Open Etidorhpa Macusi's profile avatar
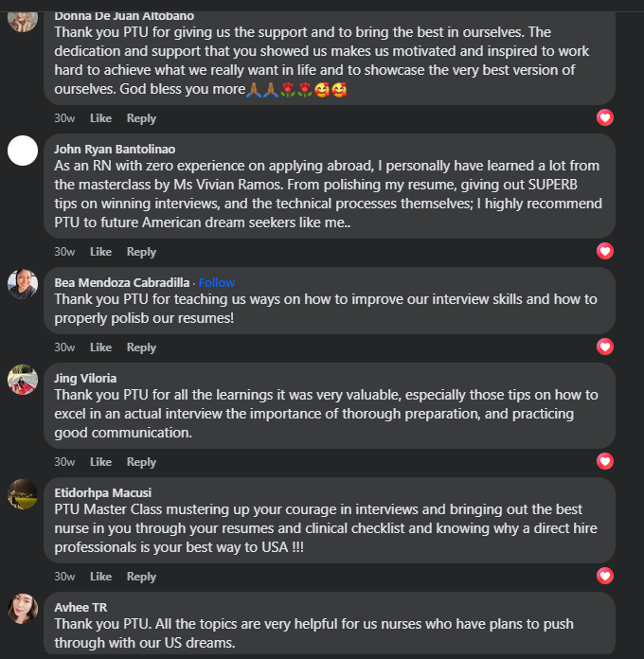644x659 pixels. pos(23,494)
